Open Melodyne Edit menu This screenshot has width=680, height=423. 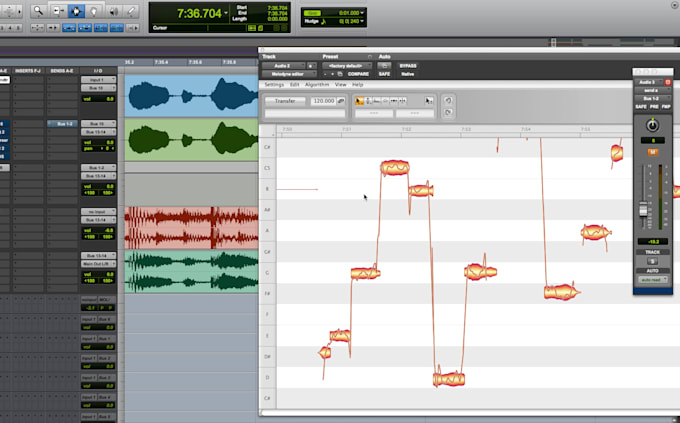(294, 85)
